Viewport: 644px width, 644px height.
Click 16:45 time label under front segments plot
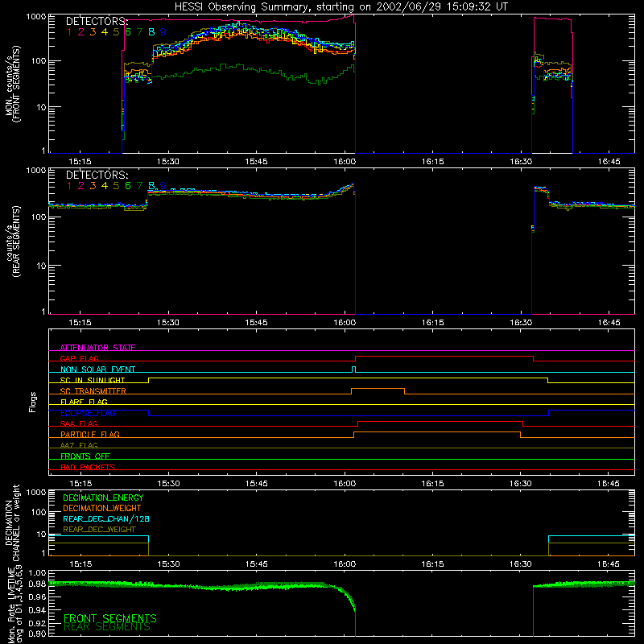pyautogui.click(x=609, y=162)
